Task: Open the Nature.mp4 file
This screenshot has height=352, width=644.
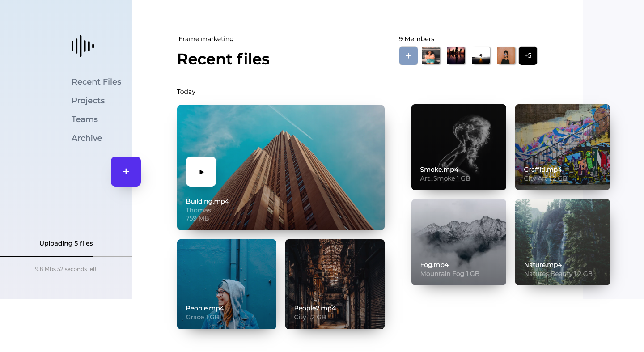Action: [x=562, y=242]
